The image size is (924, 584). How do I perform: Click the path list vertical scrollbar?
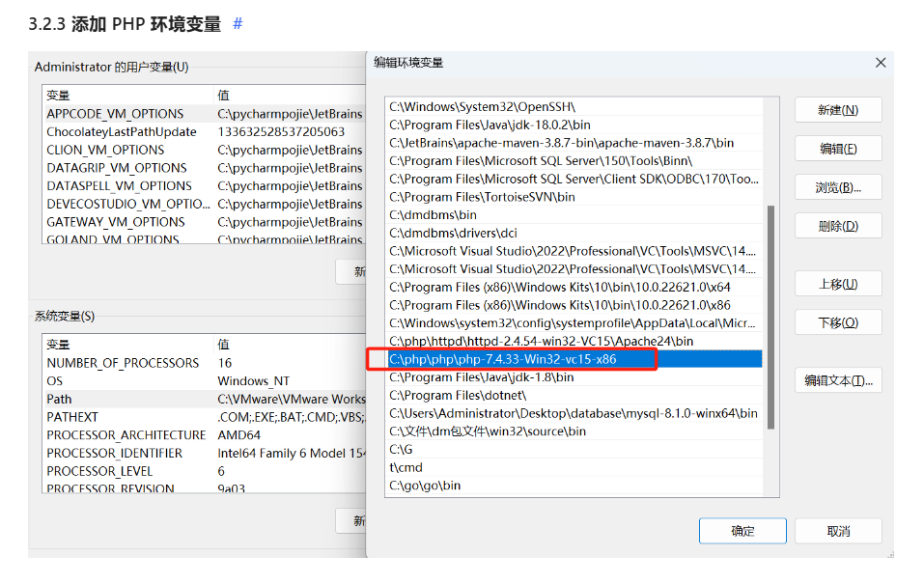[x=770, y=317]
